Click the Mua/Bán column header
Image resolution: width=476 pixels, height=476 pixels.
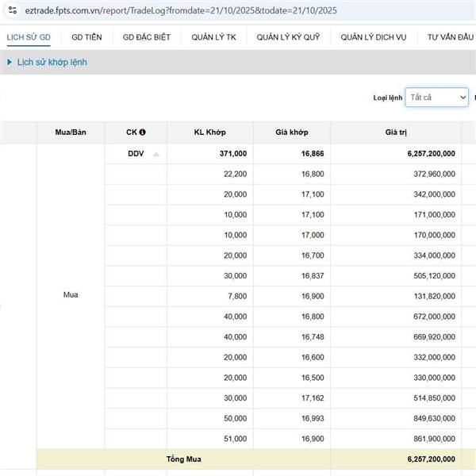coord(71,132)
